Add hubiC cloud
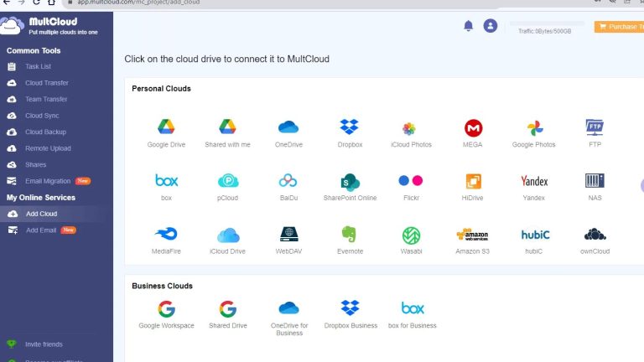This screenshot has height=362, width=644. [535, 240]
